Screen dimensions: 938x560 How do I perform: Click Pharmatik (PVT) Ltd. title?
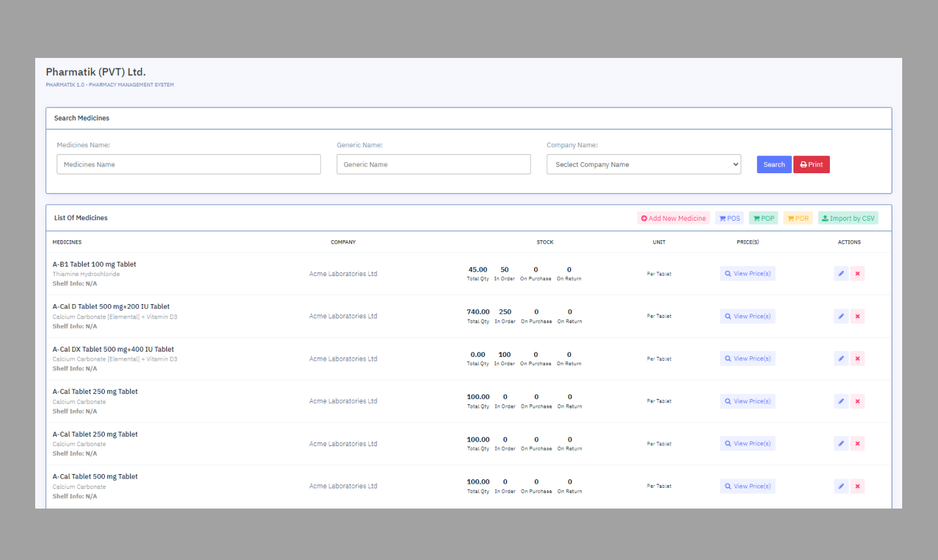[96, 72]
